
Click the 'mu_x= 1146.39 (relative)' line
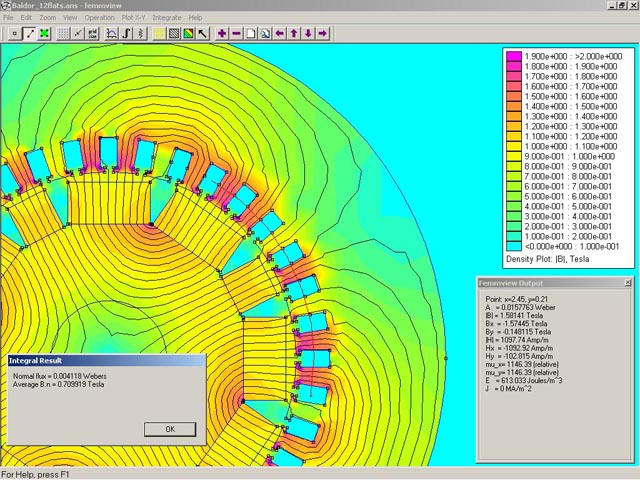pyautogui.click(x=522, y=364)
